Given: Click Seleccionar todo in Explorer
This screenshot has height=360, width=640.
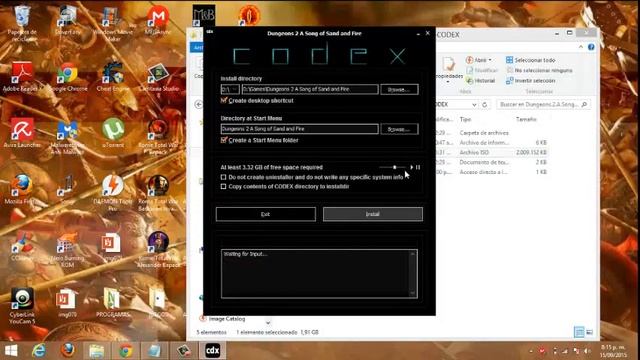Looking at the screenshot, I should [x=531, y=60].
